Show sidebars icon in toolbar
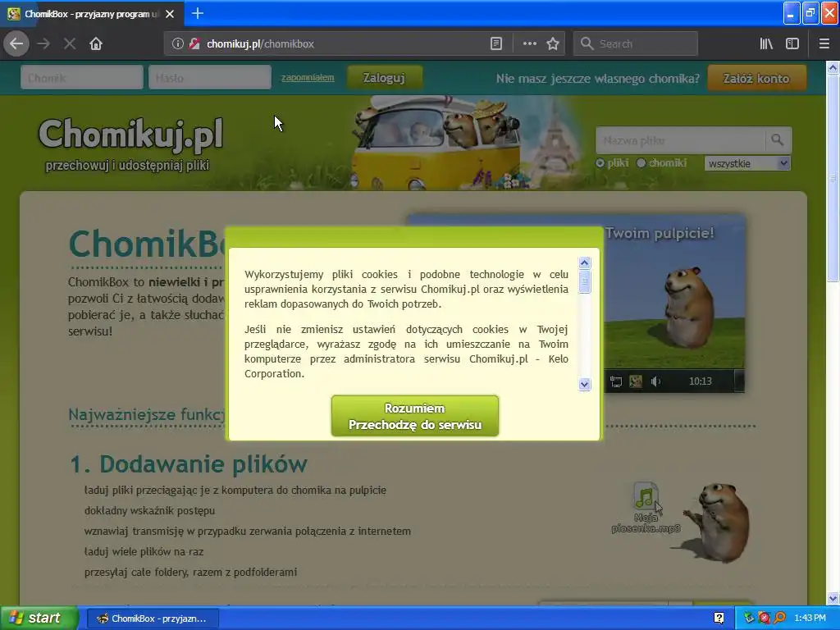Viewport: 840px width, 630px height. coord(792,44)
